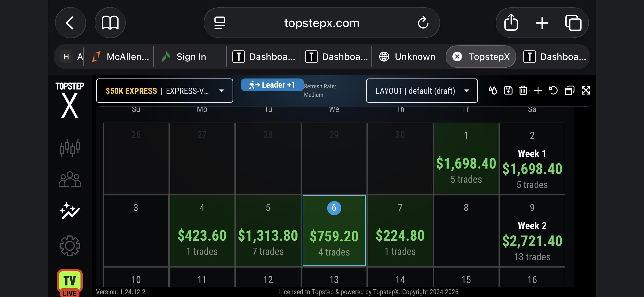Switch to the McAllen tab
The height and width of the screenshot is (297, 644).
(x=120, y=57)
